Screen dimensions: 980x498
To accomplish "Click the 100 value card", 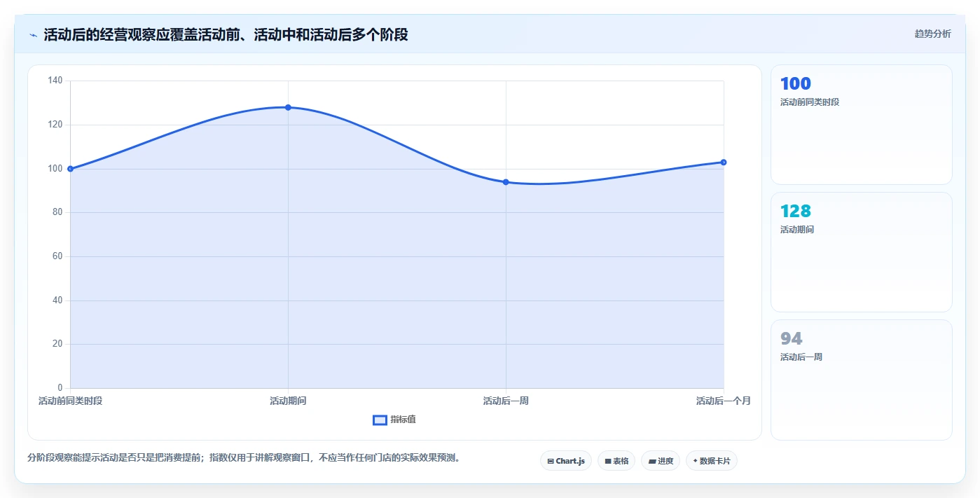I will click(x=861, y=125).
